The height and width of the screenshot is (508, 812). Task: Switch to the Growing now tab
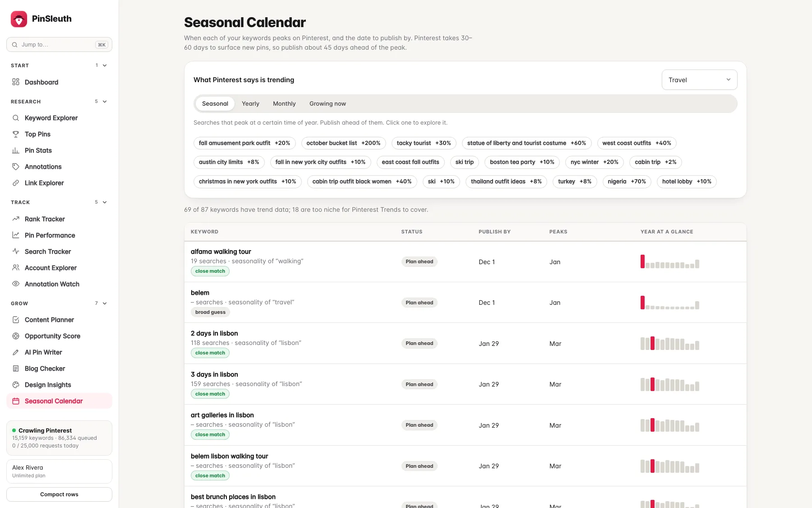[x=328, y=103]
